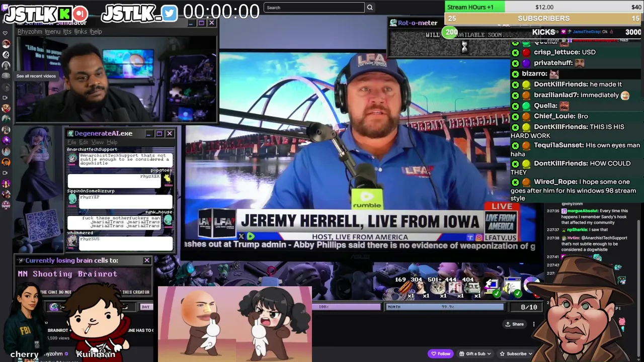Viewport: 644px width, 362px height.
Task: Click the Search input field
Action: point(314,8)
